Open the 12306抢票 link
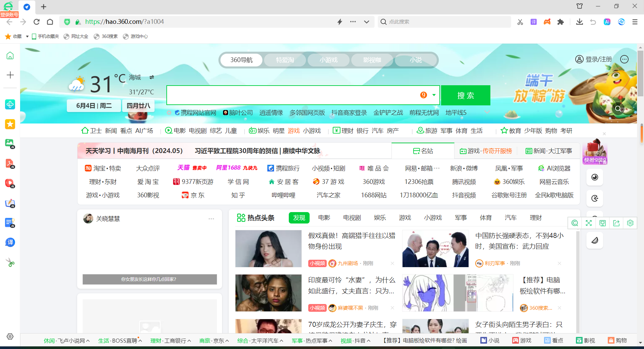Screen dimensions: 644x349 [x=419, y=182]
